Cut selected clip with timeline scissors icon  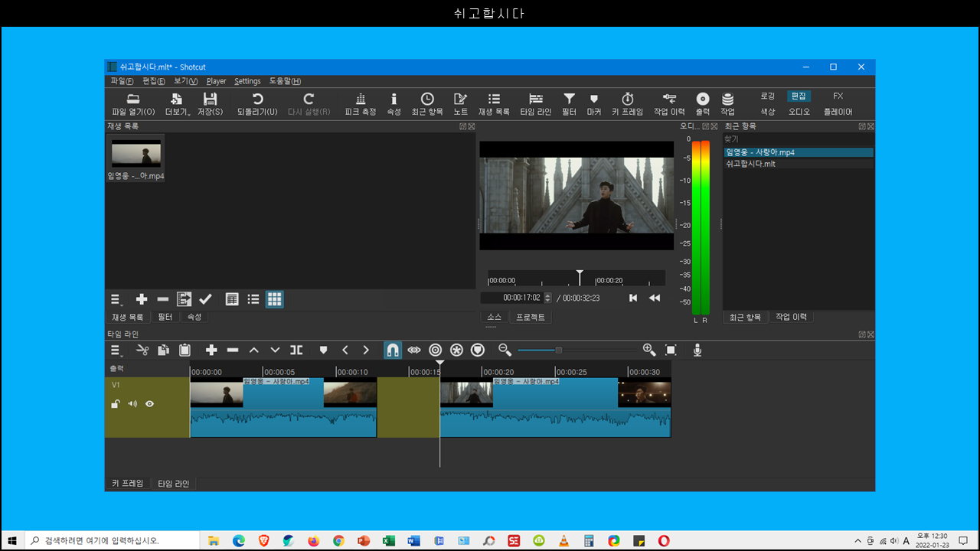pos(142,350)
